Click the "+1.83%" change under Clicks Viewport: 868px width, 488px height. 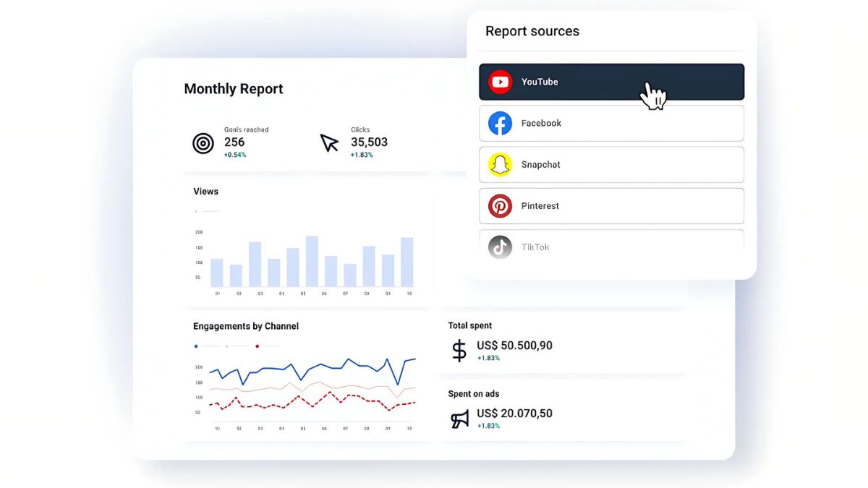[362, 155]
